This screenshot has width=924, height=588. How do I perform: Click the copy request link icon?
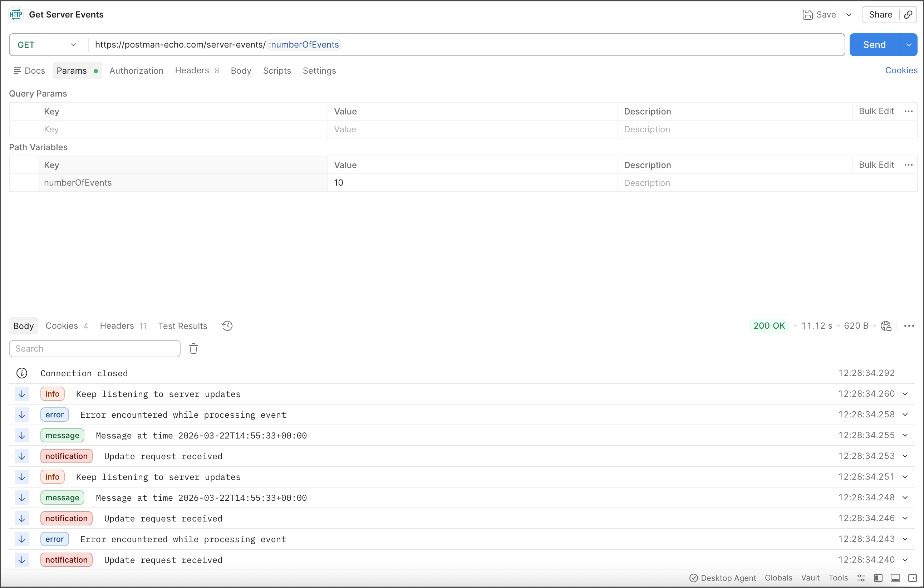coord(908,15)
